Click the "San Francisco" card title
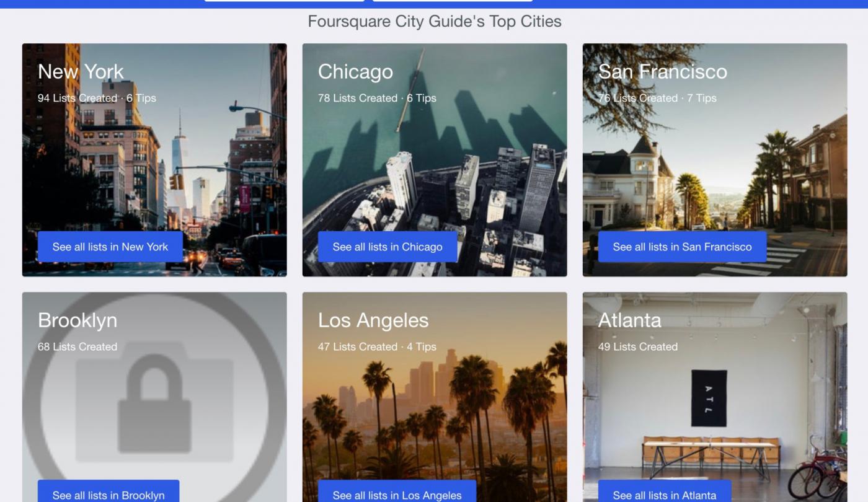The image size is (868, 502). 662,72
